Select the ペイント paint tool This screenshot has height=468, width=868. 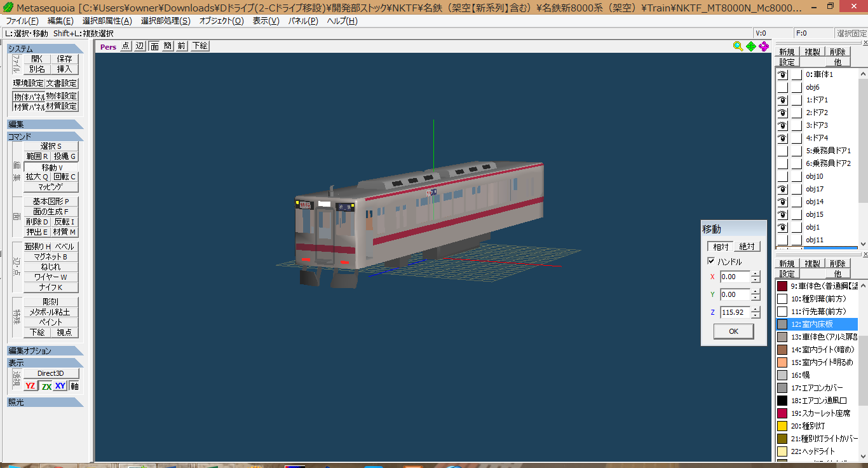51,322
